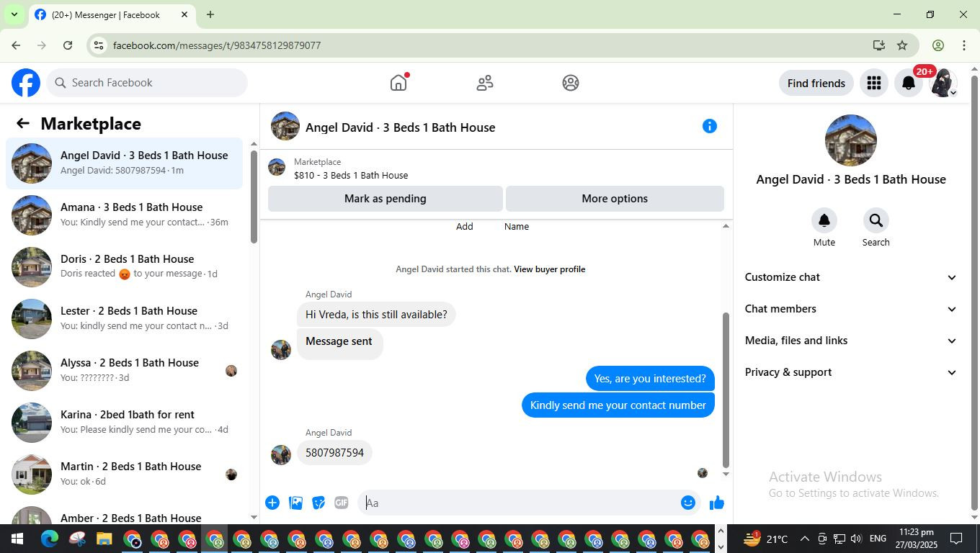Click the More options button
The width and height of the screenshot is (980, 553).
(x=615, y=199)
